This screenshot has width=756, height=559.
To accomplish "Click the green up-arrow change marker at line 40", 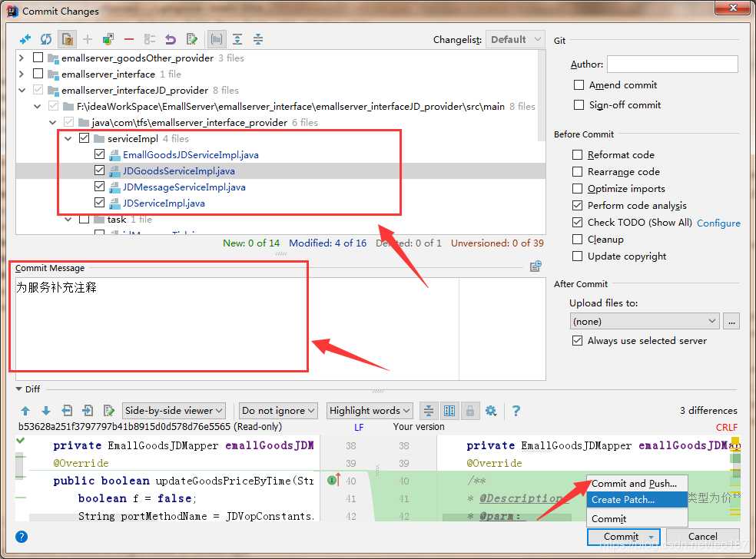I will pyautogui.click(x=334, y=480).
